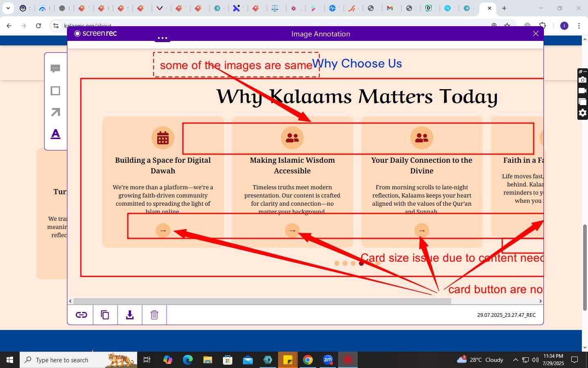Screen dimensions: 588x368
Task: Open Sticky Notes from taskbar
Action: tap(288, 360)
